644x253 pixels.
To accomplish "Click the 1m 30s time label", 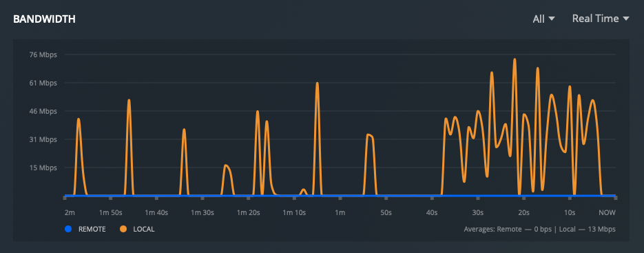I will point(202,213).
